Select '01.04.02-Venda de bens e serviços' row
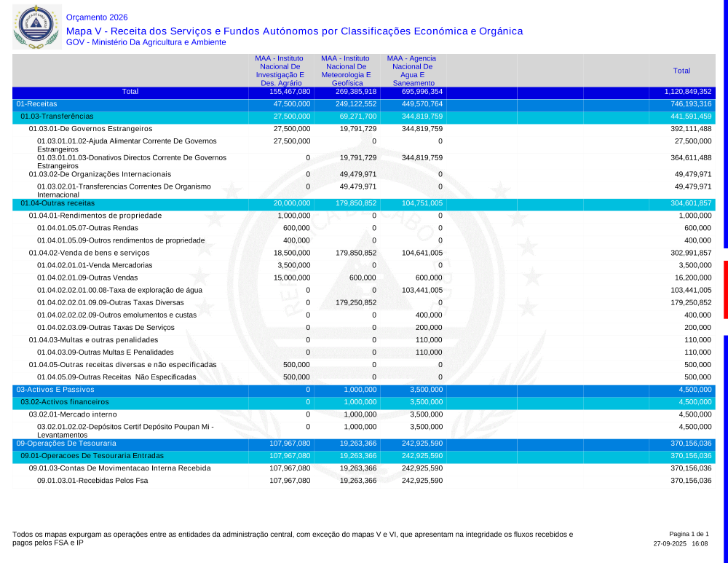Screen dimensions: 728x563 pos(90,253)
